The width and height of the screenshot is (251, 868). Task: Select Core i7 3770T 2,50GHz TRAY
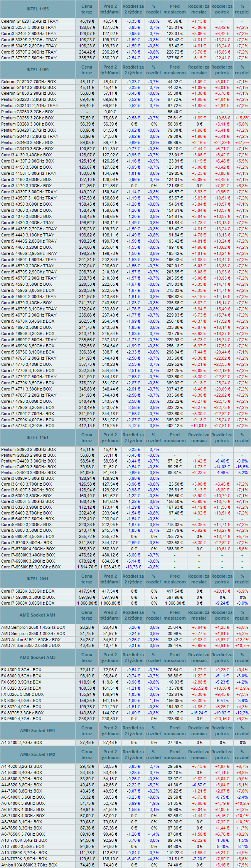29,58
